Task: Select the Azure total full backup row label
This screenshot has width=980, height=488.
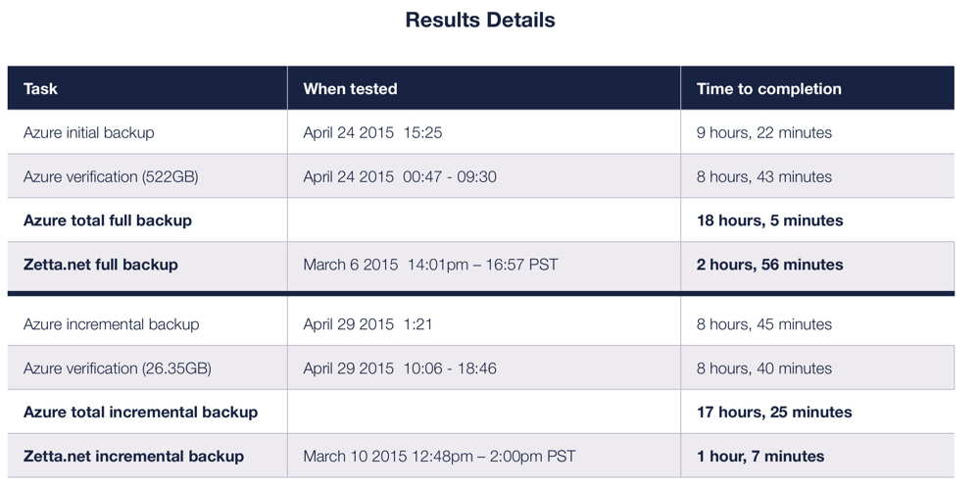Action: pyautogui.click(x=108, y=220)
